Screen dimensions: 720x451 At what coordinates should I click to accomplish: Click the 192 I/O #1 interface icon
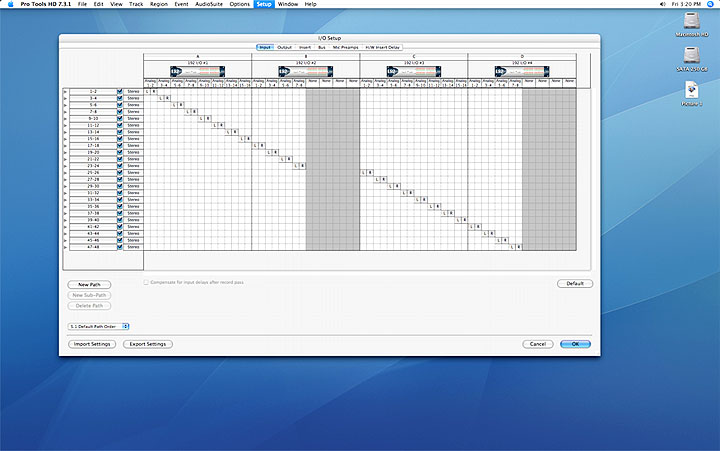click(x=197, y=71)
